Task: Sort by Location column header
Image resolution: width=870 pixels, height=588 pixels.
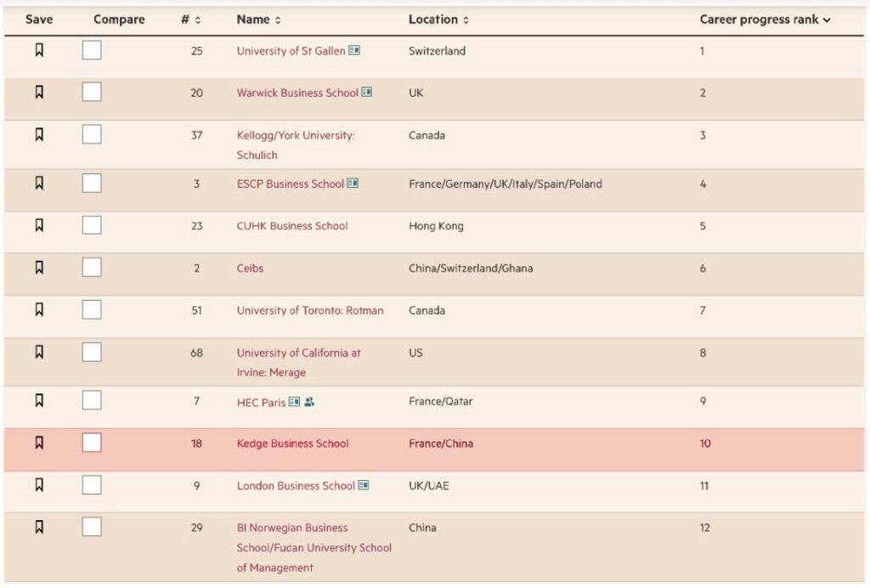Action: pos(438,20)
